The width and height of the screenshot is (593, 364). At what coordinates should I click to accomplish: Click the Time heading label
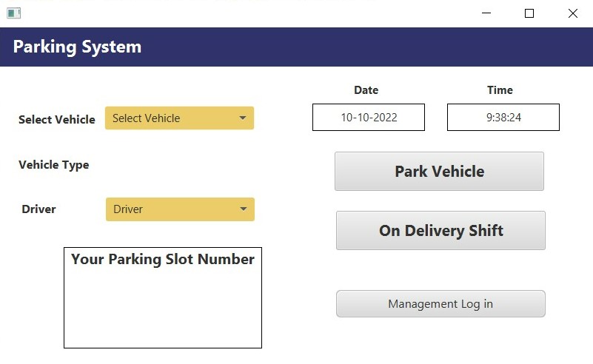pyautogui.click(x=500, y=90)
